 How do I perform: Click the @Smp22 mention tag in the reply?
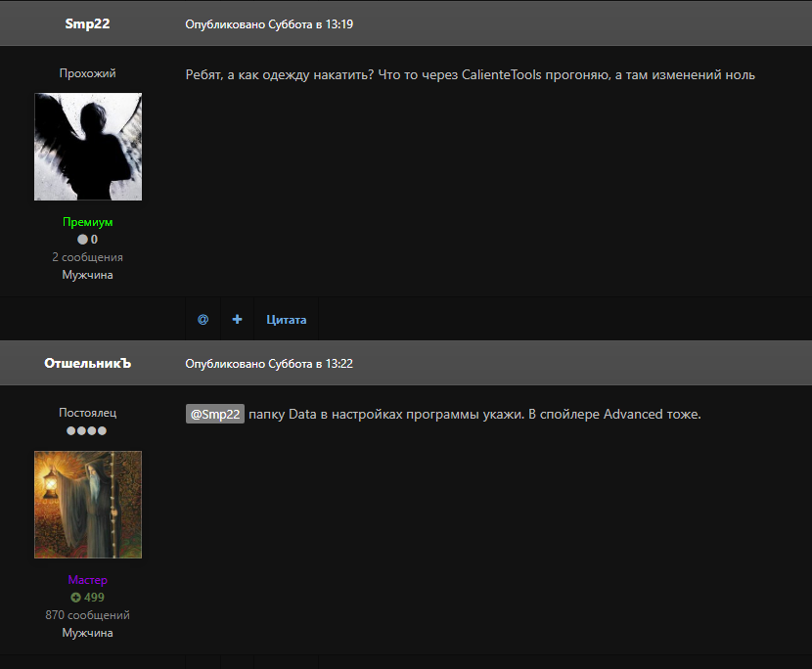coord(215,415)
